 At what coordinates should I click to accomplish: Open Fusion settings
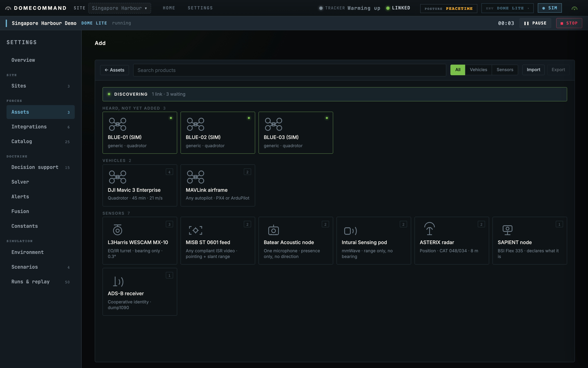pyautogui.click(x=41, y=211)
